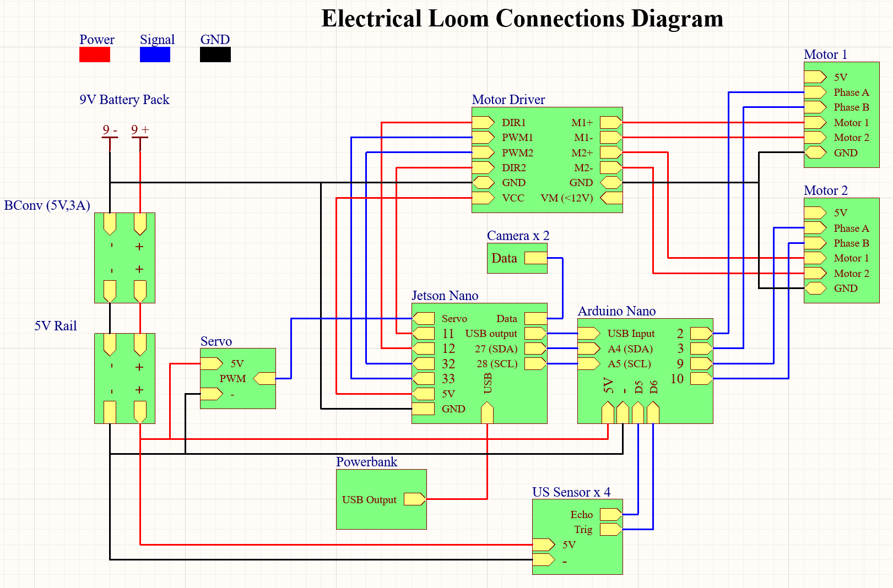
Task: Select the Echo port on US Sensor
Action: [611, 514]
